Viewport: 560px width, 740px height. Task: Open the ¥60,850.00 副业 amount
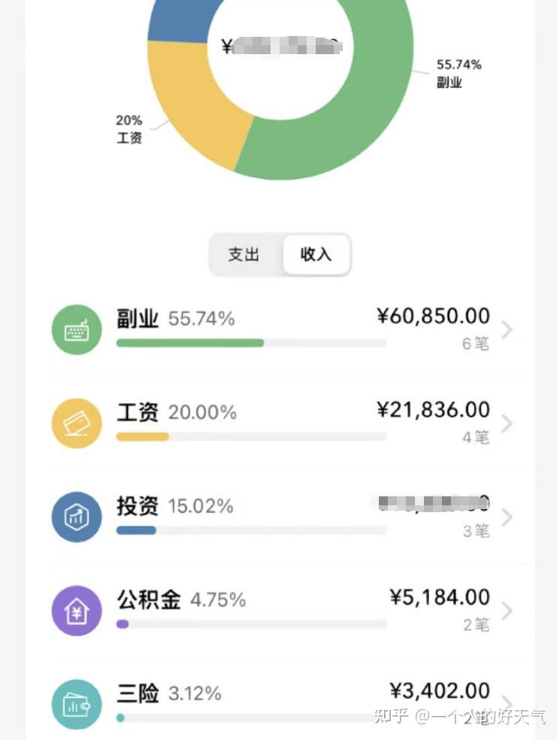pyautogui.click(x=433, y=316)
